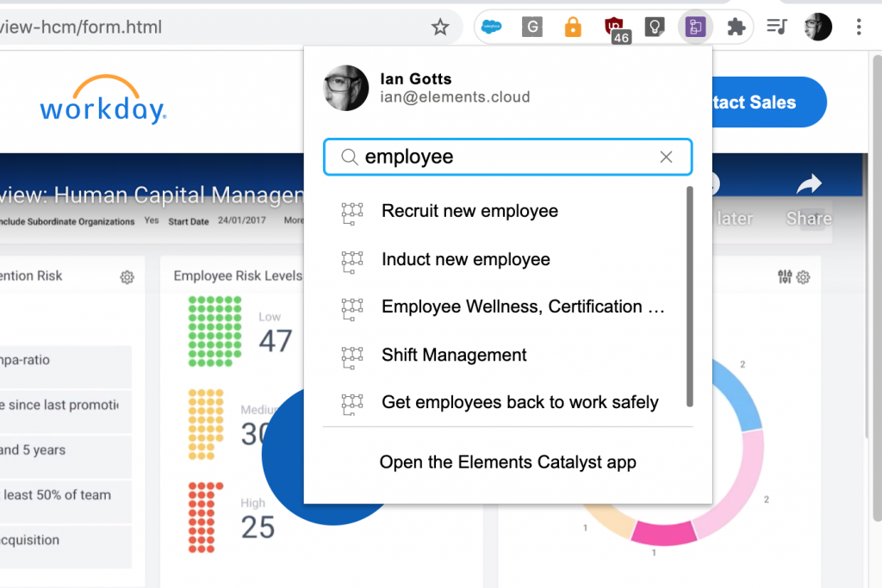Open the Extensions puzzle-piece menu
This screenshot has width=882, height=588.
click(736, 27)
